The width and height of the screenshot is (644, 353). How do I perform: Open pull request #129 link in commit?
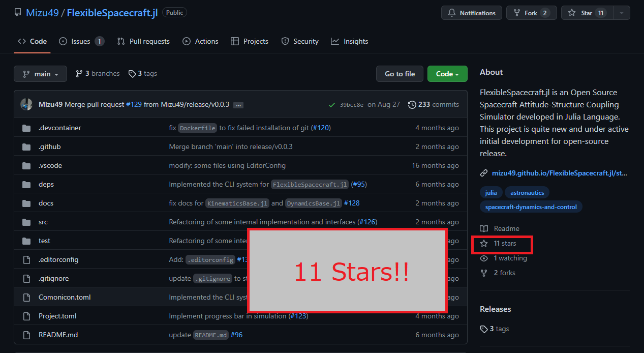tap(134, 104)
